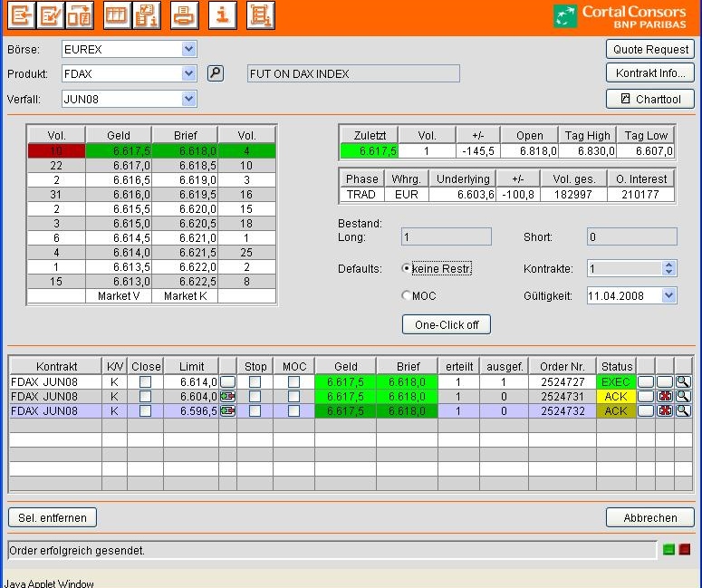Click the yellow ACK status of order 2524731
Screen dimensions: 702x588
click(616, 396)
